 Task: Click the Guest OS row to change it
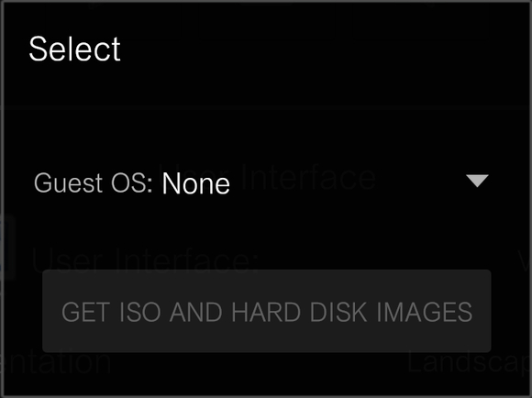261,182
